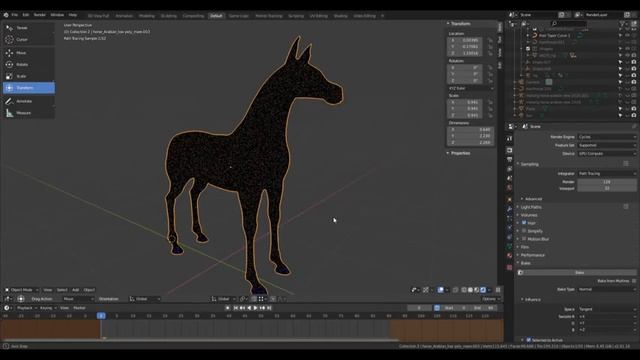
Task: Open the Help menu
Action: click(x=73, y=15)
